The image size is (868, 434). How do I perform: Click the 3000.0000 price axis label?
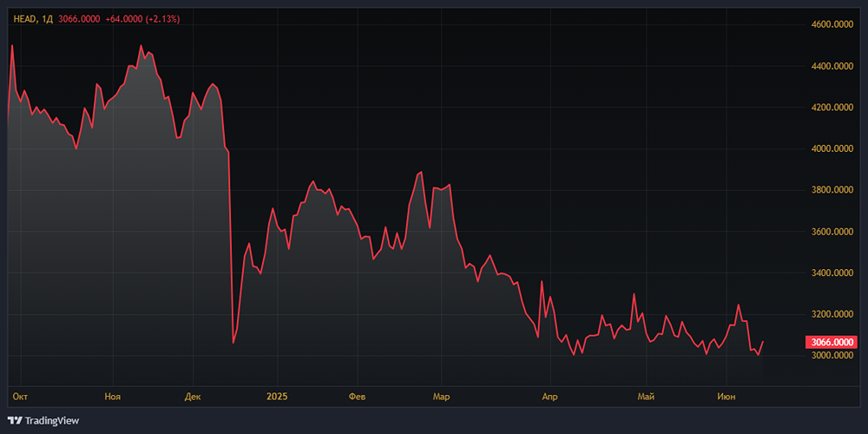[x=831, y=355]
